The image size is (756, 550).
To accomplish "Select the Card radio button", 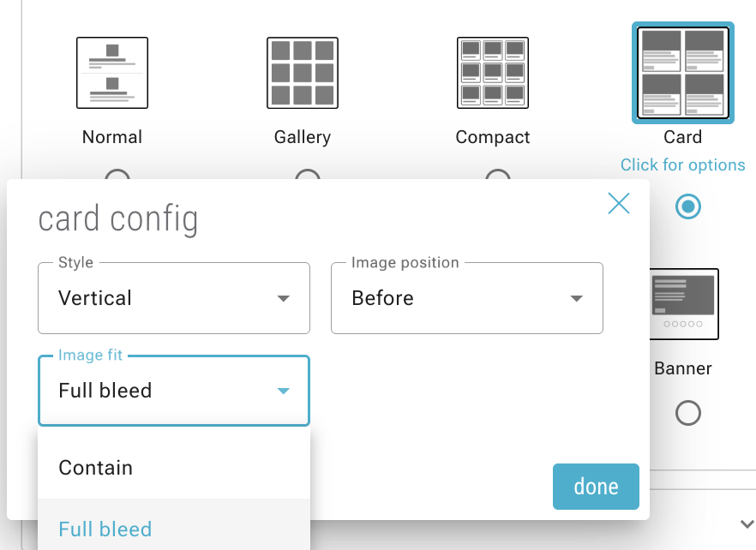I will (687, 206).
